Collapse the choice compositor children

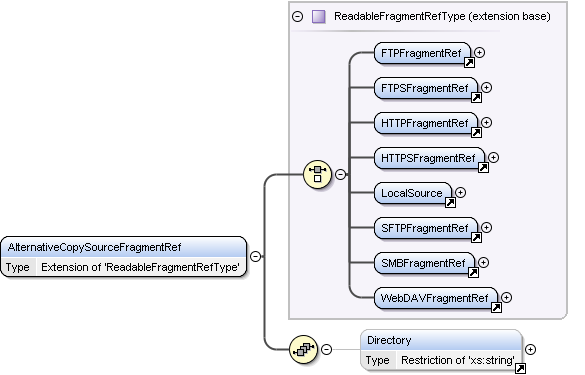341,174
